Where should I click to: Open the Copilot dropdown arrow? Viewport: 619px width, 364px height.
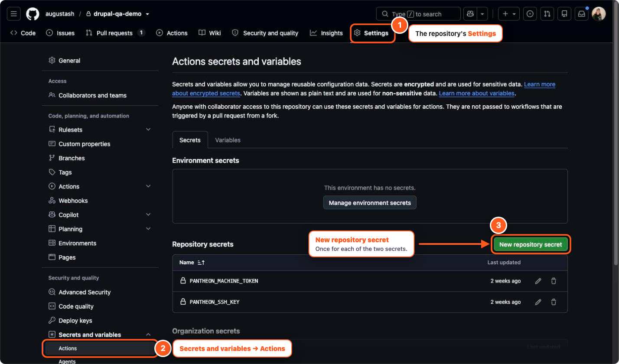pos(483,14)
